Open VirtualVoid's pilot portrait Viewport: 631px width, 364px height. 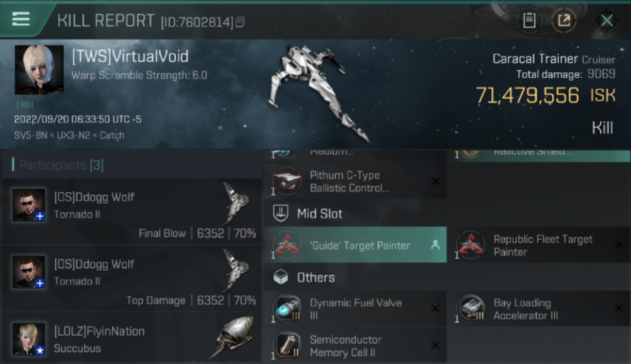pyautogui.click(x=39, y=70)
